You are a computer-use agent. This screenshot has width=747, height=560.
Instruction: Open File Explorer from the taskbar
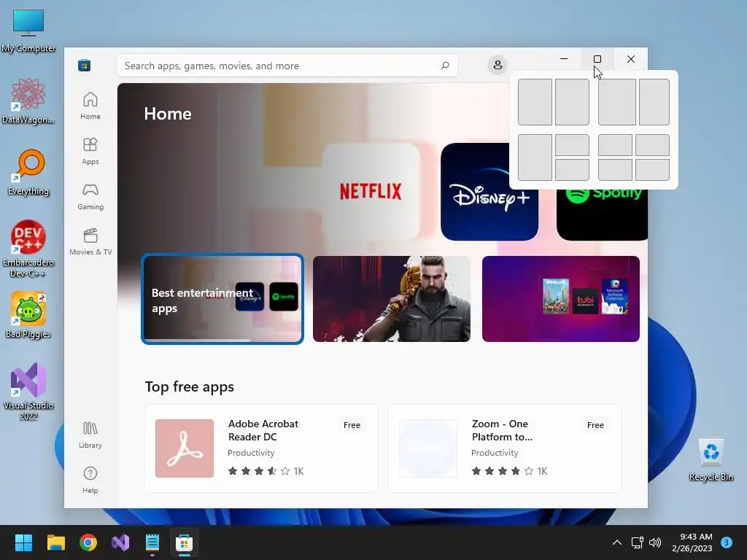pos(55,542)
